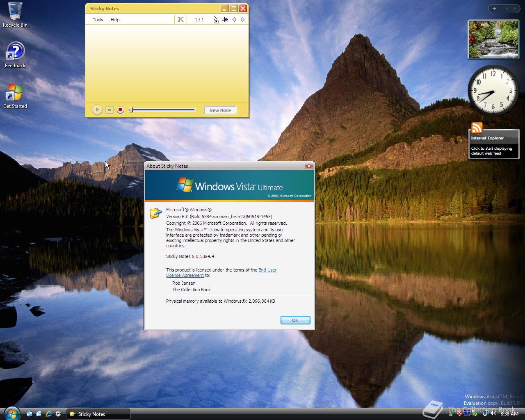Click to start displaying default web feed
Image resolution: width=525 pixels, height=420 pixels.
tap(491, 151)
